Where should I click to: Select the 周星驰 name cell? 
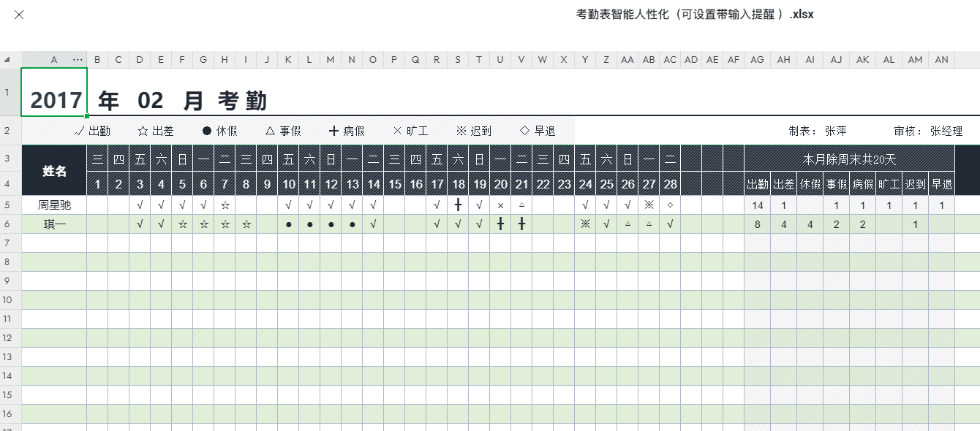55,205
